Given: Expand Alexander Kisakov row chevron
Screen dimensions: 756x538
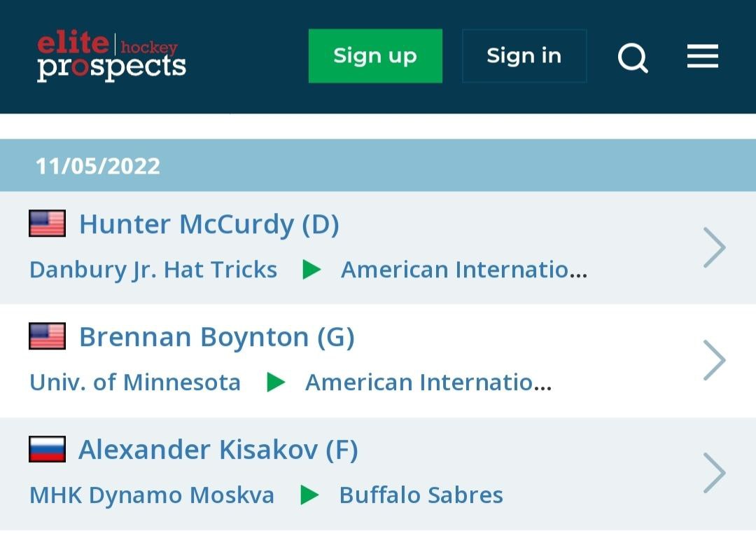Looking at the screenshot, I should (x=715, y=474).
